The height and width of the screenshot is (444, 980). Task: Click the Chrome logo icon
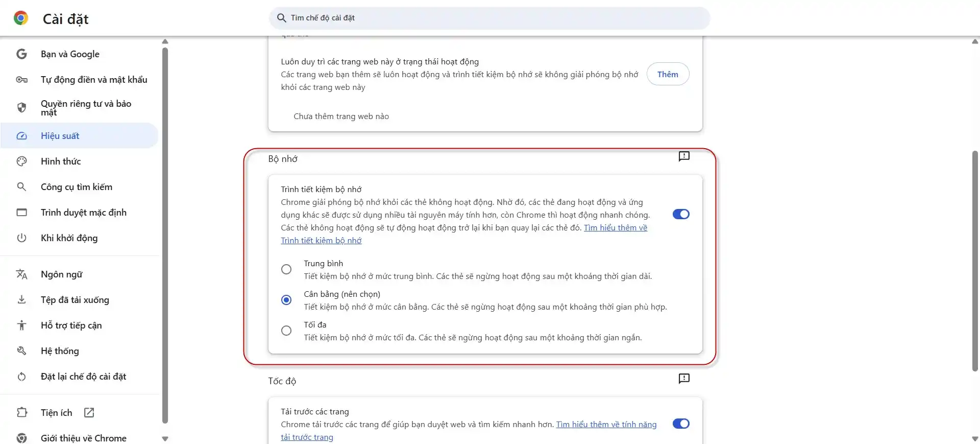[x=21, y=18]
